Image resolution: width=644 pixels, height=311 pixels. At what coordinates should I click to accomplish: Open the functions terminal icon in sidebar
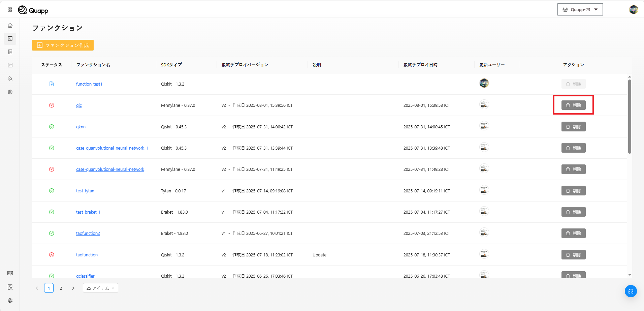(10, 38)
